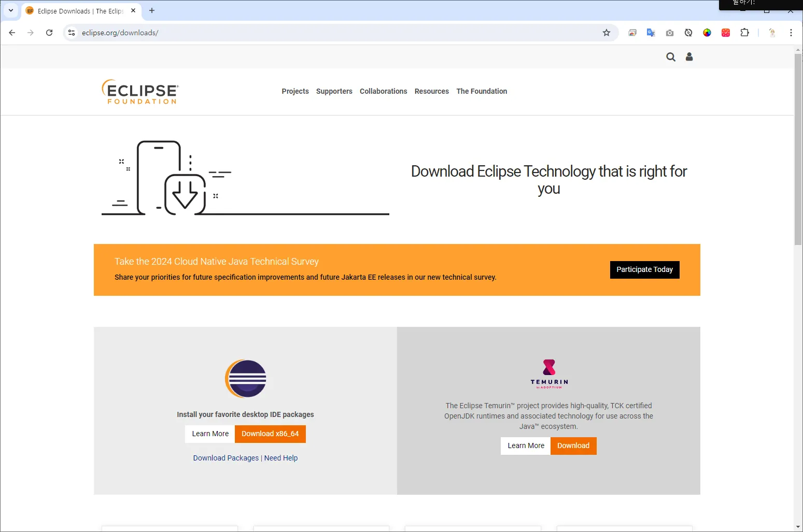Reload the eclipse.org page

point(49,33)
